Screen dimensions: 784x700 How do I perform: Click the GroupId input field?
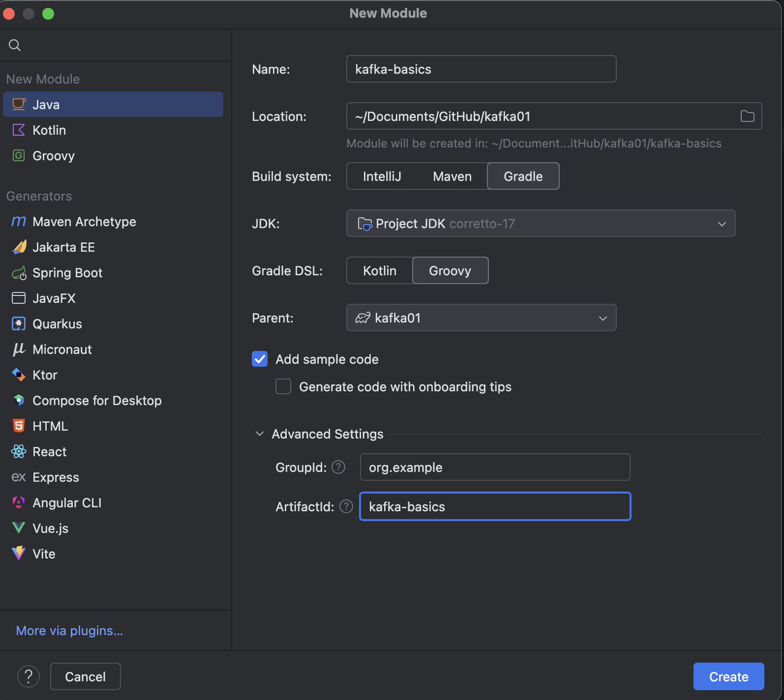tap(495, 467)
